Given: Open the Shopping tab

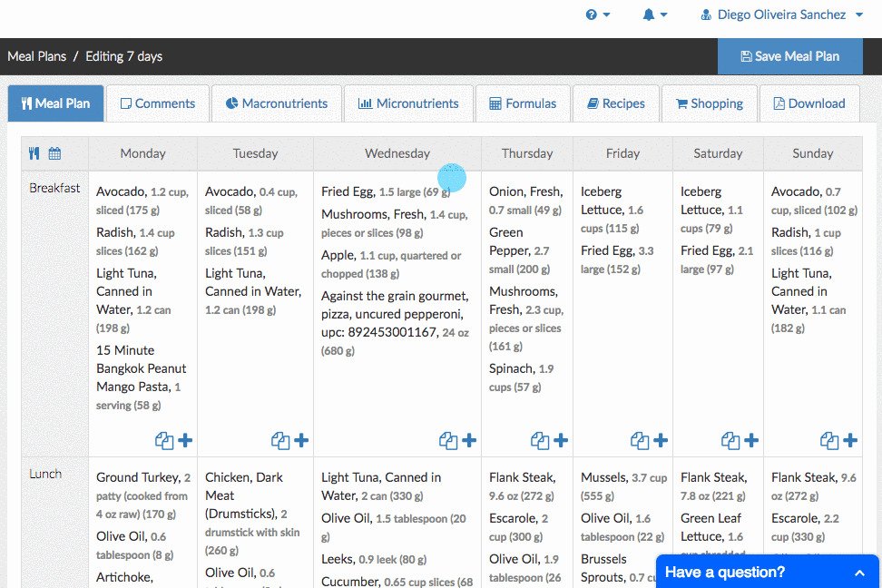Looking at the screenshot, I should (709, 103).
